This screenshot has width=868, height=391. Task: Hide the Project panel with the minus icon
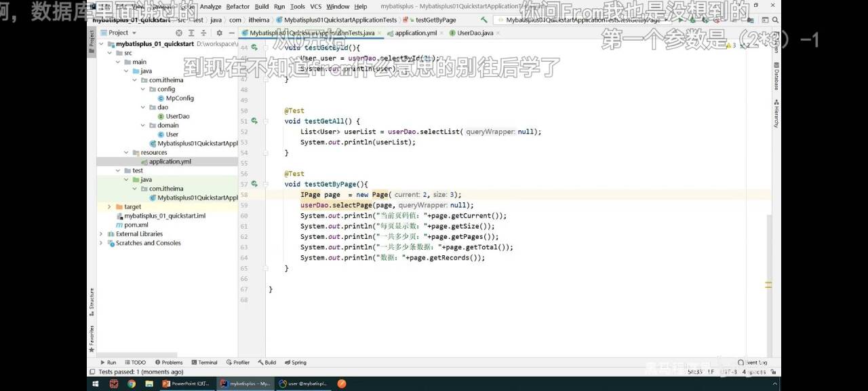(x=231, y=33)
